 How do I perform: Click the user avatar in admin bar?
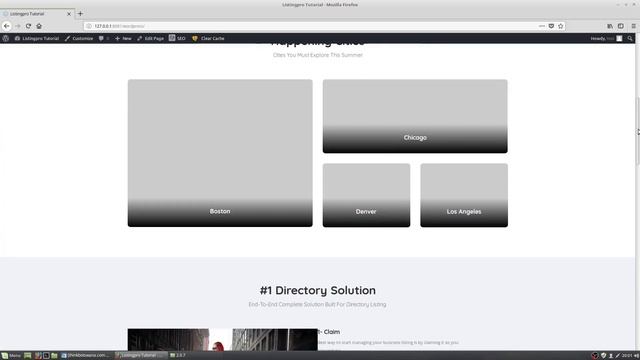point(619,38)
